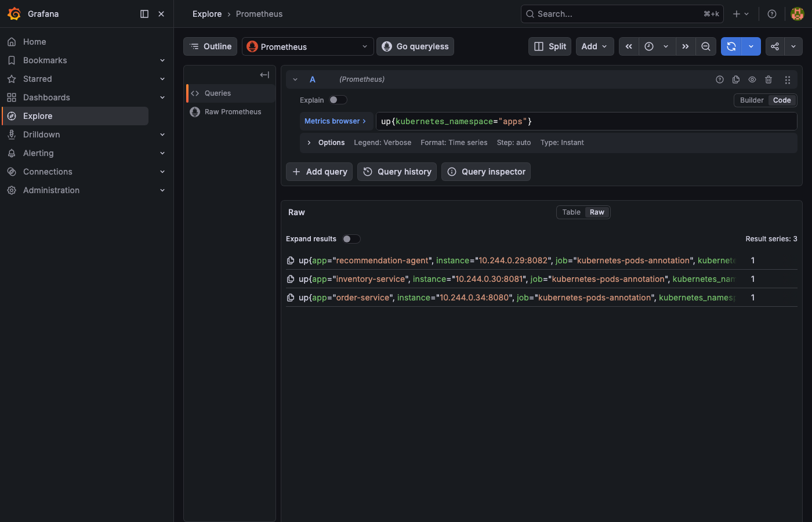Open Alerting in sidebar
Viewport: 812px width, 522px height.
click(x=38, y=153)
